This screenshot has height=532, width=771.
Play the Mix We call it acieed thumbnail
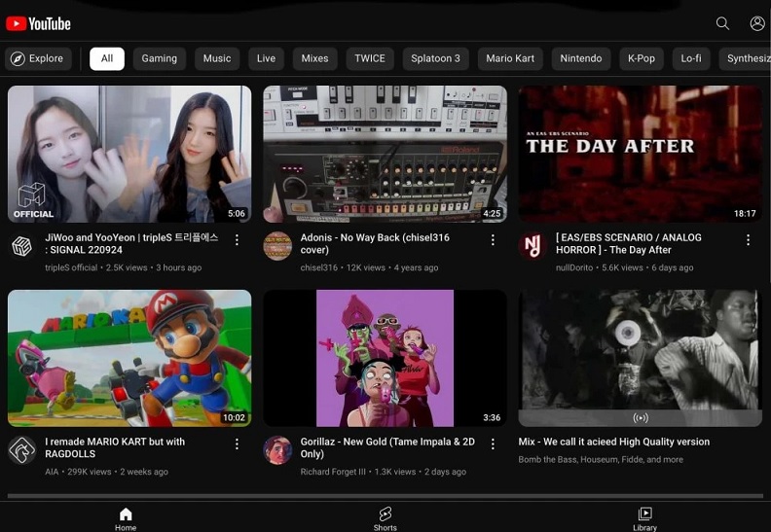[640, 357]
